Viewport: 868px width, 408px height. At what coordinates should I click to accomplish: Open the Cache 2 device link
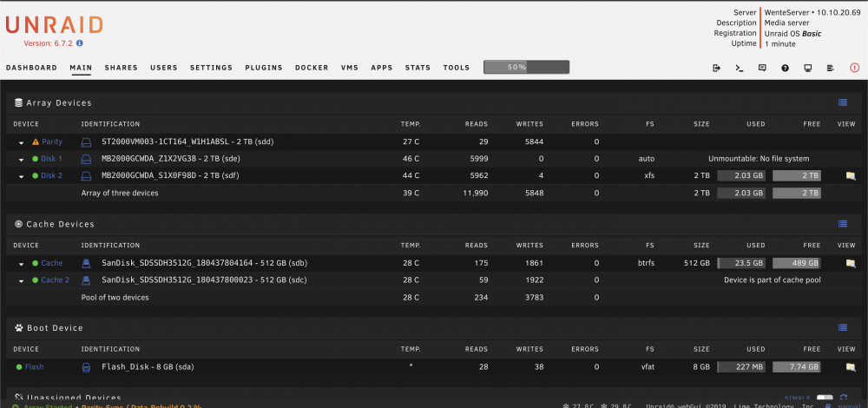click(x=56, y=280)
